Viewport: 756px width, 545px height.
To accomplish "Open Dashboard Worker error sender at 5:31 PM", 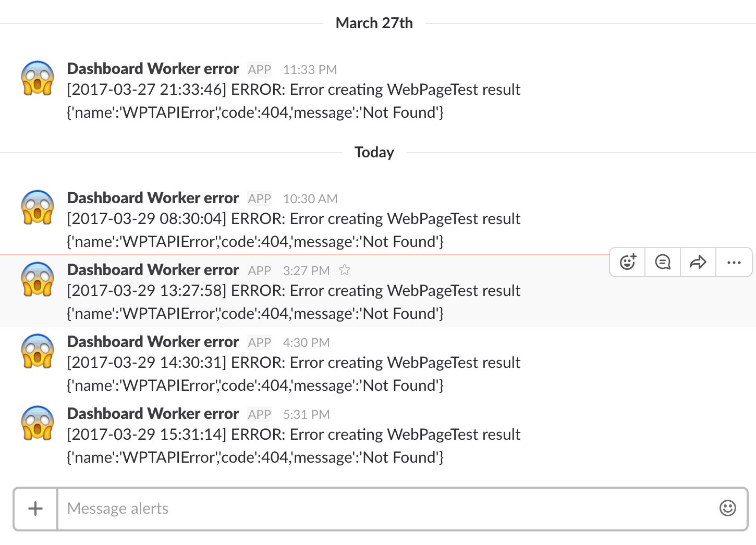I will tap(153, 414).
